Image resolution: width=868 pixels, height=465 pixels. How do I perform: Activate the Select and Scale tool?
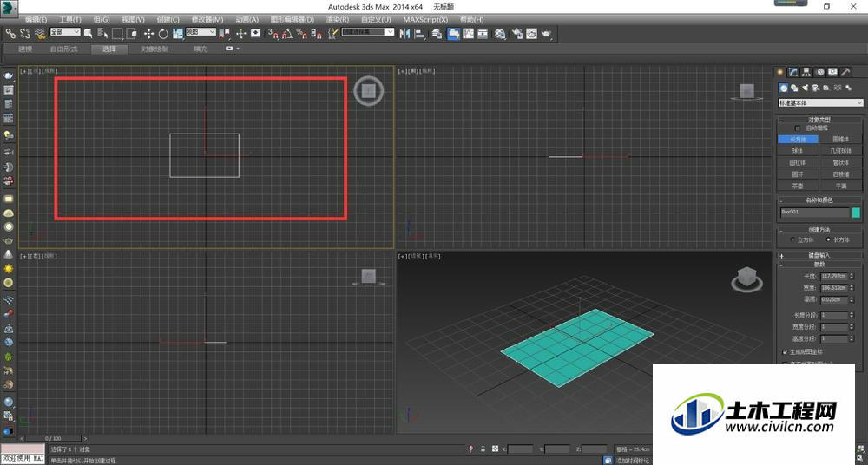click(x=178, y=34)
